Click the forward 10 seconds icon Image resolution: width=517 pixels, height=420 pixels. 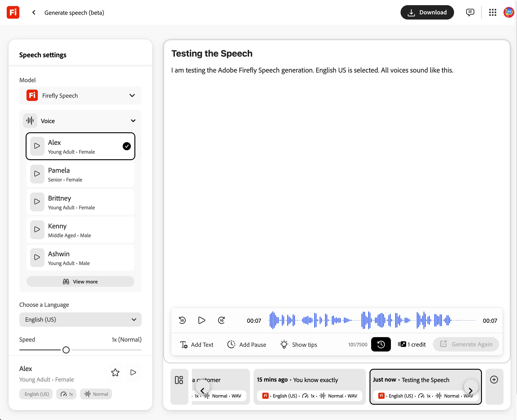tap(221, 320)
